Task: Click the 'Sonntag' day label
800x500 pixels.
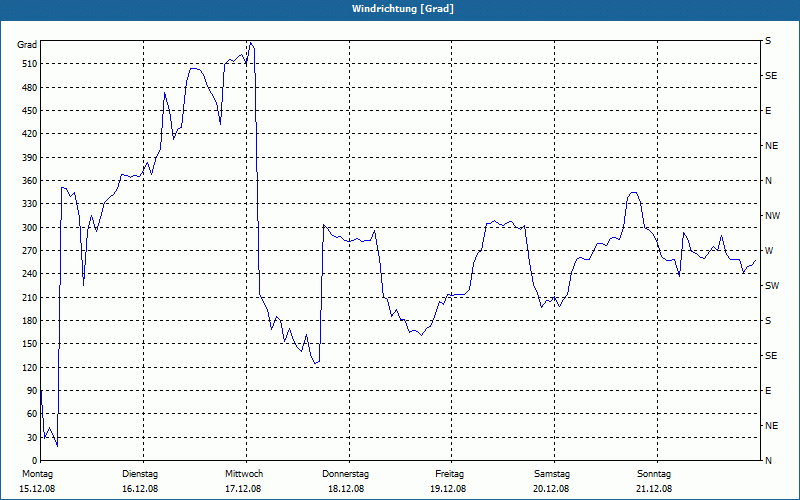Action: (654, 474)
